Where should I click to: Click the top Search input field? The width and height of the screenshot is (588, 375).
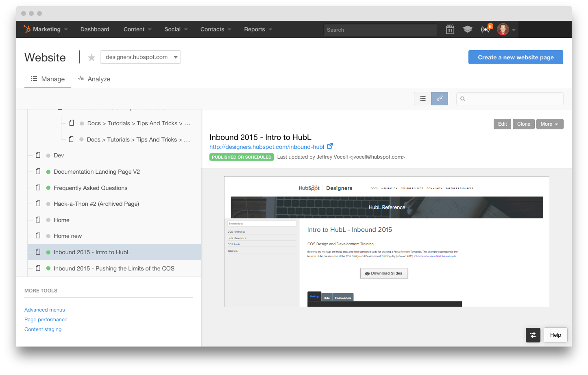(380, 30)
